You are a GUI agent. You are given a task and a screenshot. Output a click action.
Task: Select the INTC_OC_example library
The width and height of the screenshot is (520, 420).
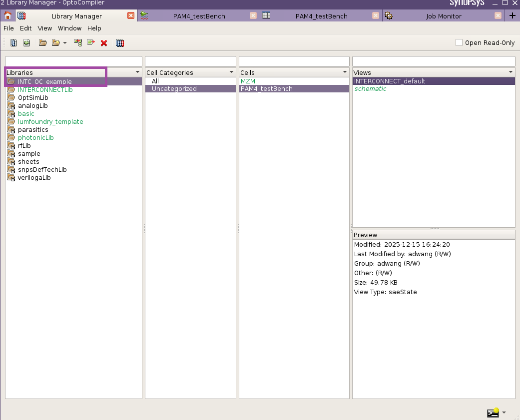click(73, 81)
